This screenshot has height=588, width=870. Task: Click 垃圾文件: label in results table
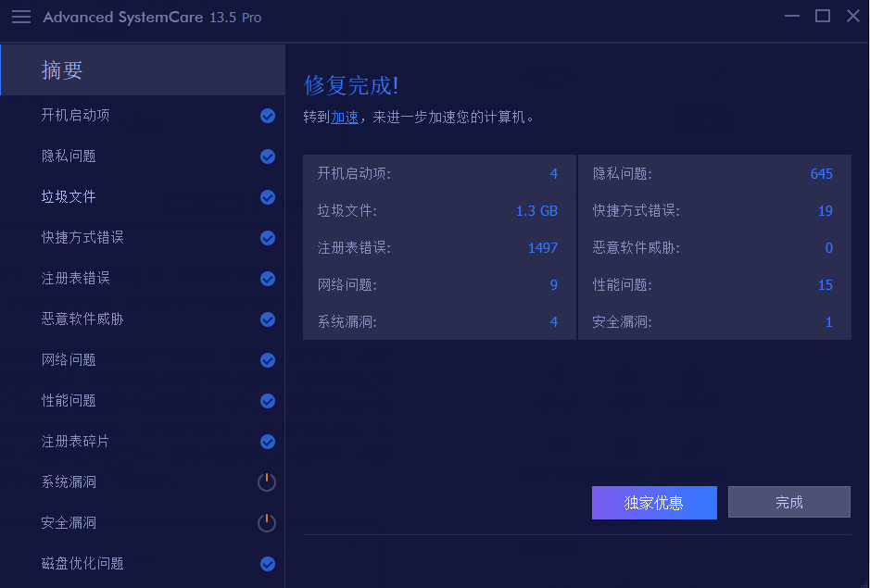pos(347,211)
